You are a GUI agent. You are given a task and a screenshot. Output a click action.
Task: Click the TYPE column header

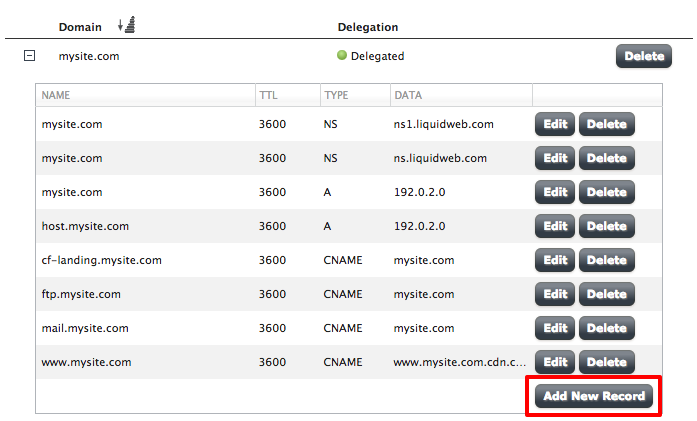335,96
